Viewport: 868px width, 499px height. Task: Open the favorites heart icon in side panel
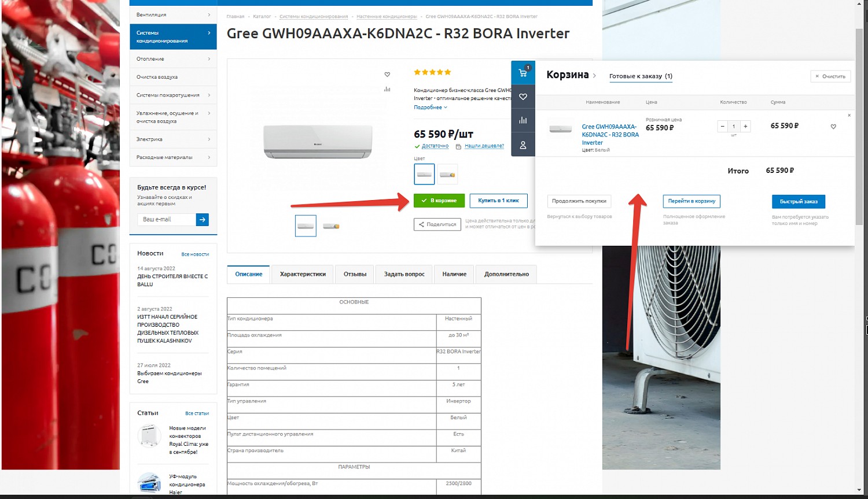tap(523, 96)
